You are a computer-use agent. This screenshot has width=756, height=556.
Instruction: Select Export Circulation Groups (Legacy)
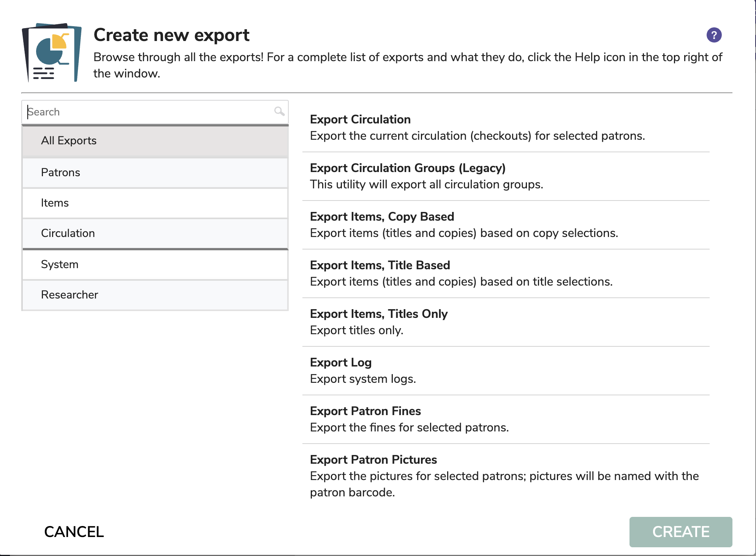coord(505,176)
